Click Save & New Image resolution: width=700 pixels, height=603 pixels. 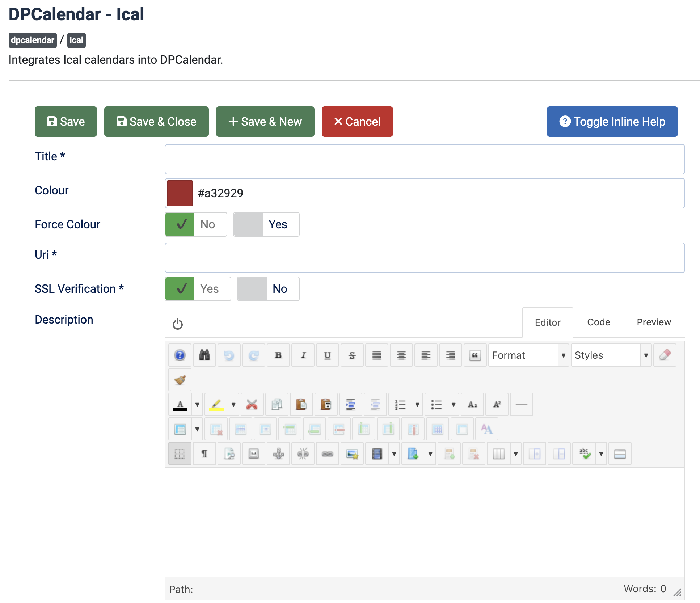coord(265,122)
